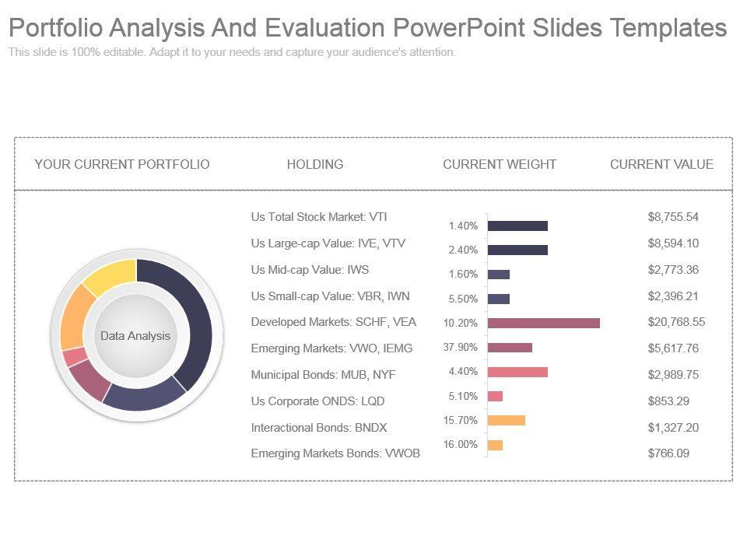Click the $20,768.55 current value

(x=676, y=322)
